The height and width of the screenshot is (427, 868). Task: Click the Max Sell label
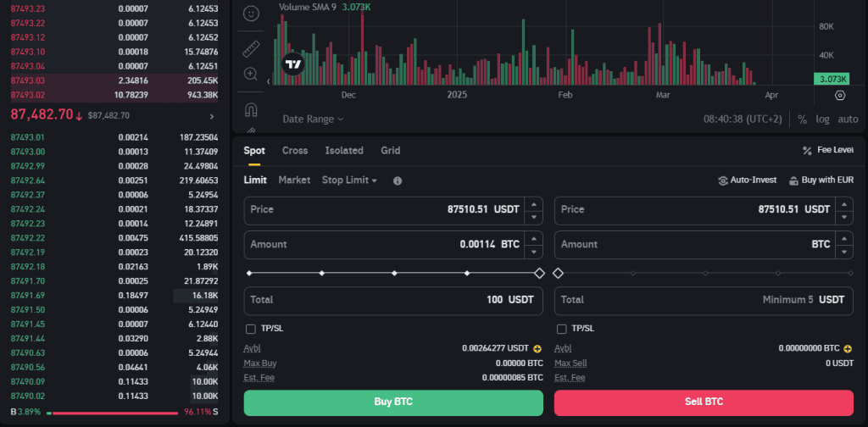(x=570, y=363)
